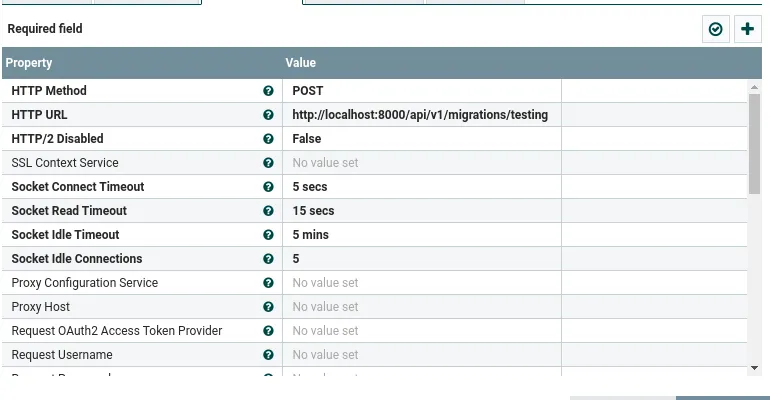
Task: Click Request Username help icon
Action: pos(268,355)
